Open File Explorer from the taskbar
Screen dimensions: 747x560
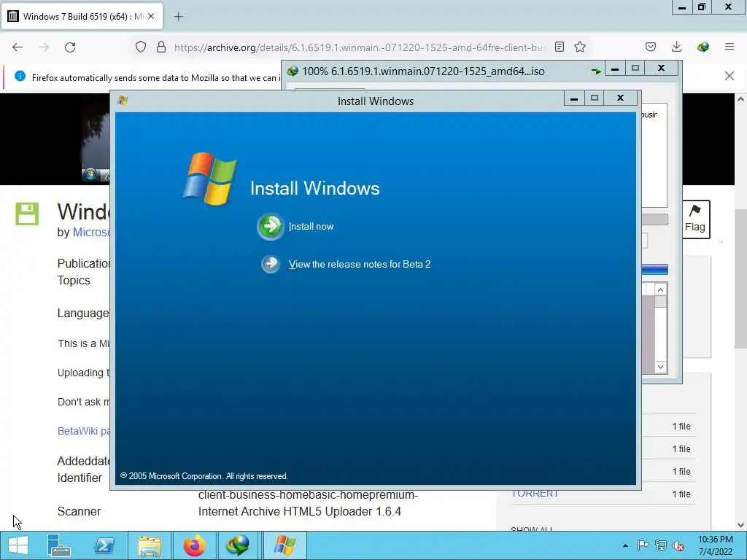click(x=150, y=545)
